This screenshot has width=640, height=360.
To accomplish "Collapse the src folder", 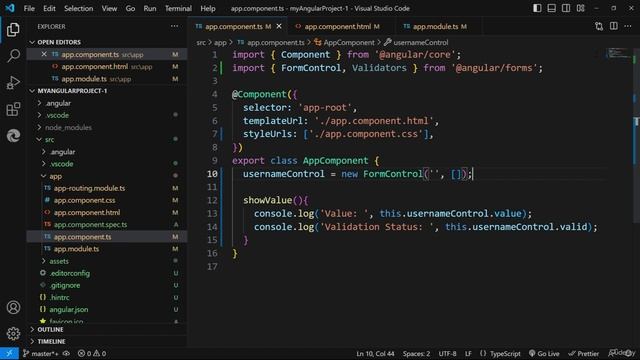I will pos(49,140).
